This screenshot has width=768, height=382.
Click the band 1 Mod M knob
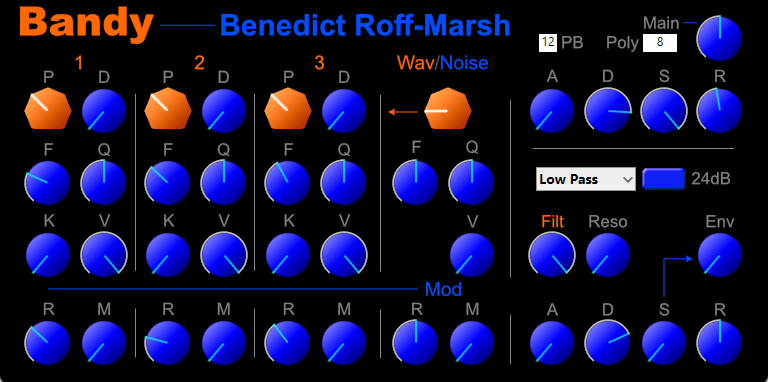pyautogui.click(x=104, y=343)
